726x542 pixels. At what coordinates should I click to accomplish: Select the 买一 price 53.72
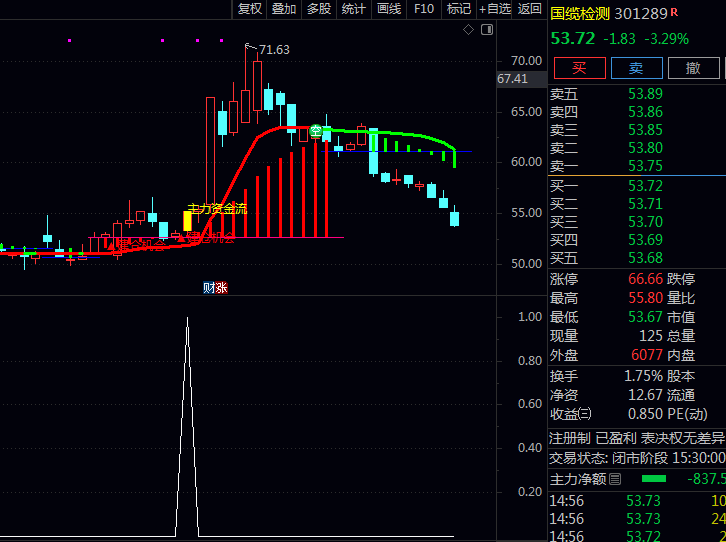pos(645,186)
